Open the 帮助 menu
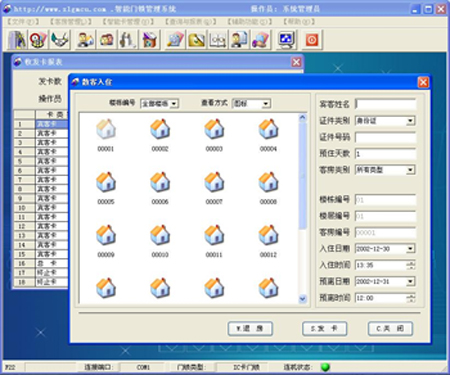Screen dimensions: 450x375 click(299, 22)
